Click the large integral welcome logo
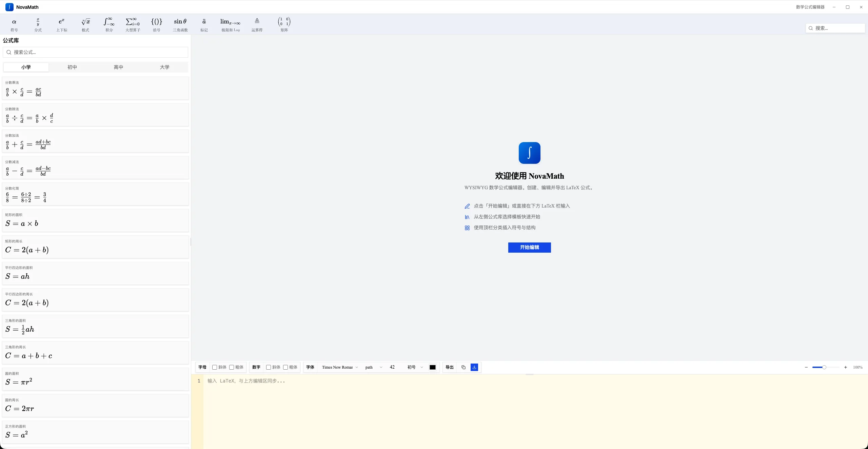The width and height of the screenshot is (868, 449). pyautogui.click(x=529, y=153)
